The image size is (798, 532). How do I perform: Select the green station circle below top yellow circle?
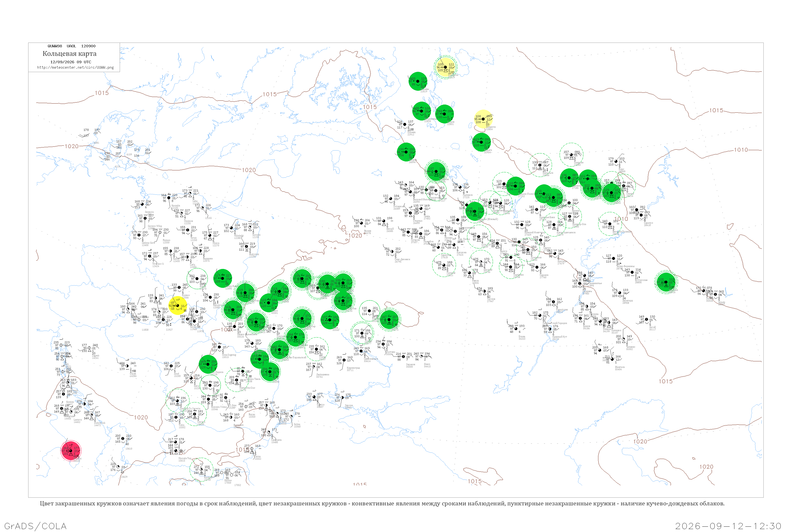click(x=418, y=81)
